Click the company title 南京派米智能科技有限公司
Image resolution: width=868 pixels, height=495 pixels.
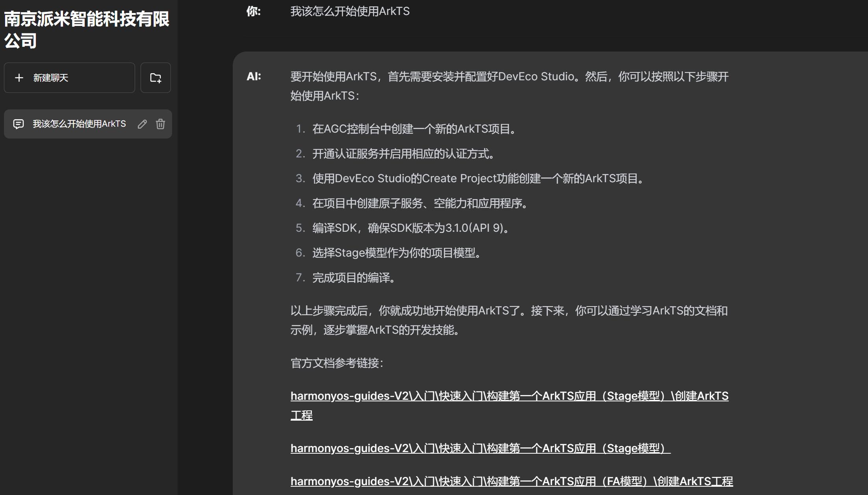(87, 30)
